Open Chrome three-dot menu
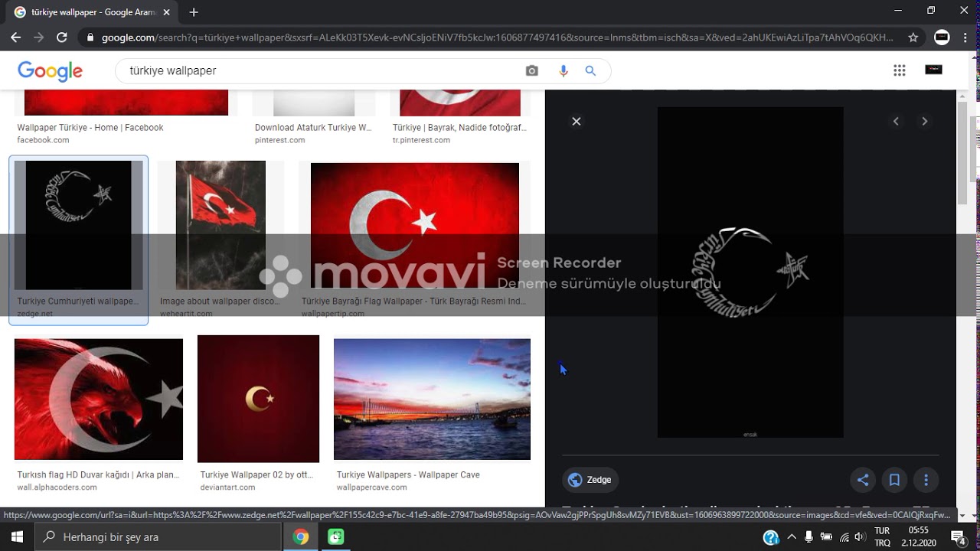Viewport: 980px width, 551px height. click(965, 37)
